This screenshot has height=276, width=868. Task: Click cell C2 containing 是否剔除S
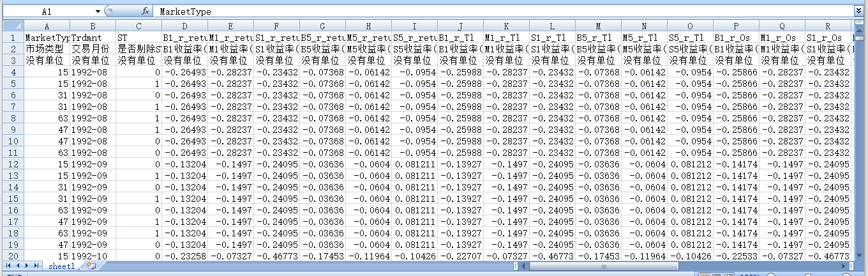[x=138, y=49]
